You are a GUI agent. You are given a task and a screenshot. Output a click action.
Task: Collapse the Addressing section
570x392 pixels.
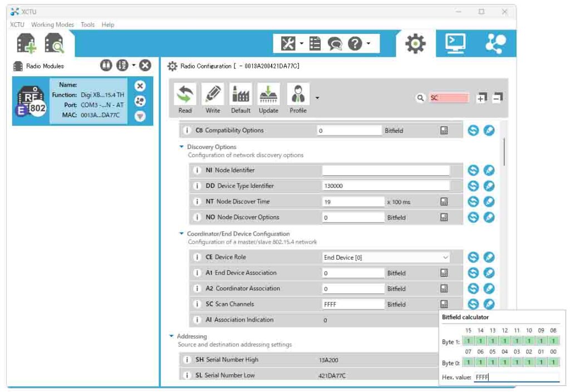(x=171, y=336)
